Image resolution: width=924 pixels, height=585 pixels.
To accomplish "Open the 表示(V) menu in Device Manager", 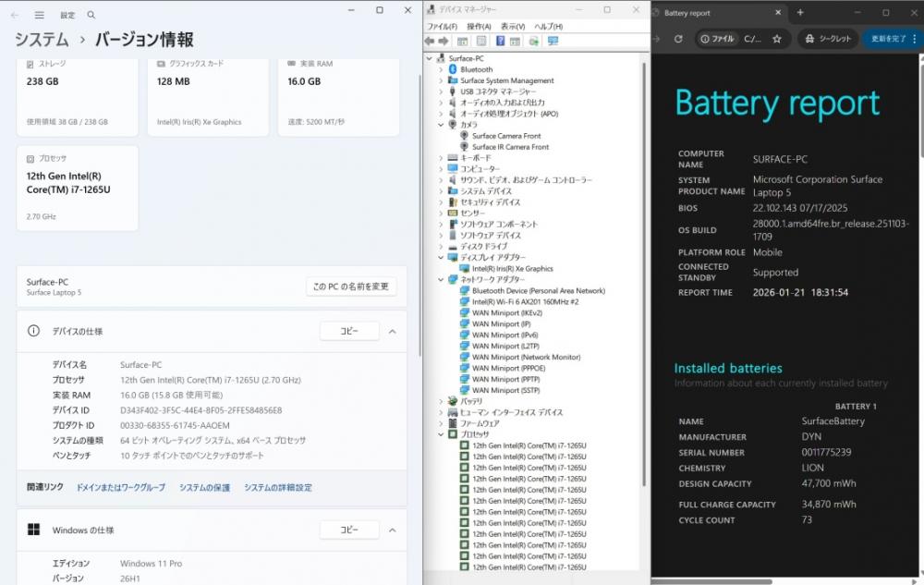I will pos(512,27).
